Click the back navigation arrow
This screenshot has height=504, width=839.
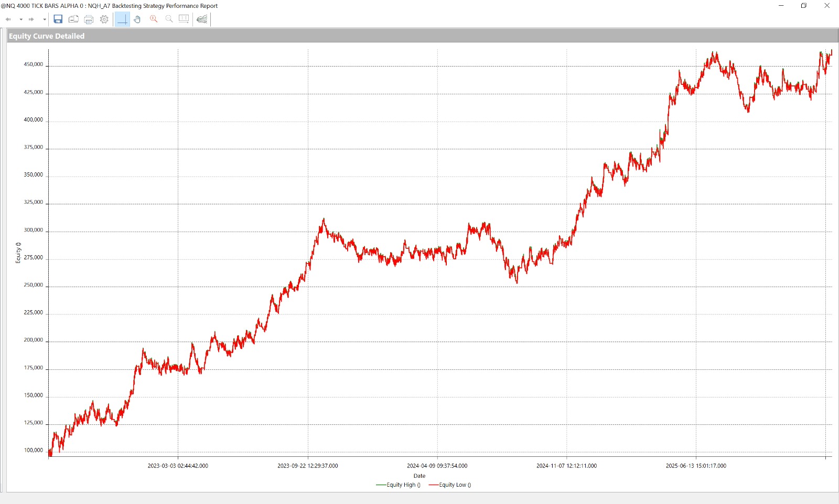pyautogui.click(x=8, y=19)
